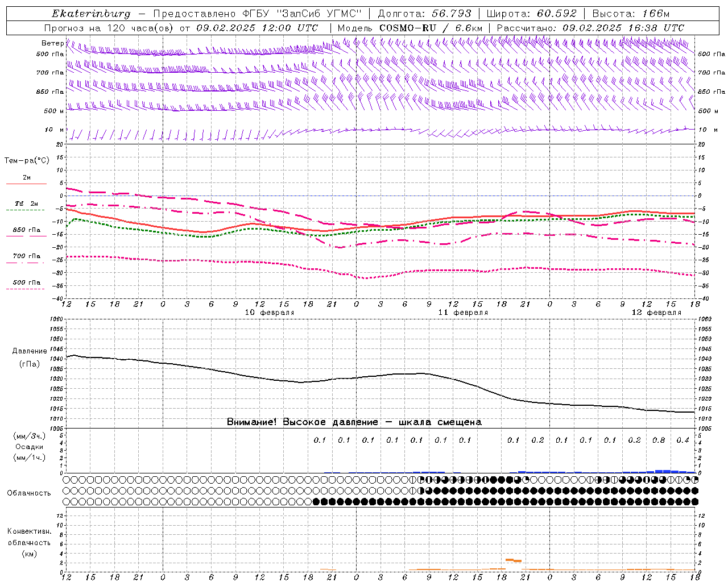
Task: Click the 'Долгота: 56.793' value
Action: [x=425, y=14]
